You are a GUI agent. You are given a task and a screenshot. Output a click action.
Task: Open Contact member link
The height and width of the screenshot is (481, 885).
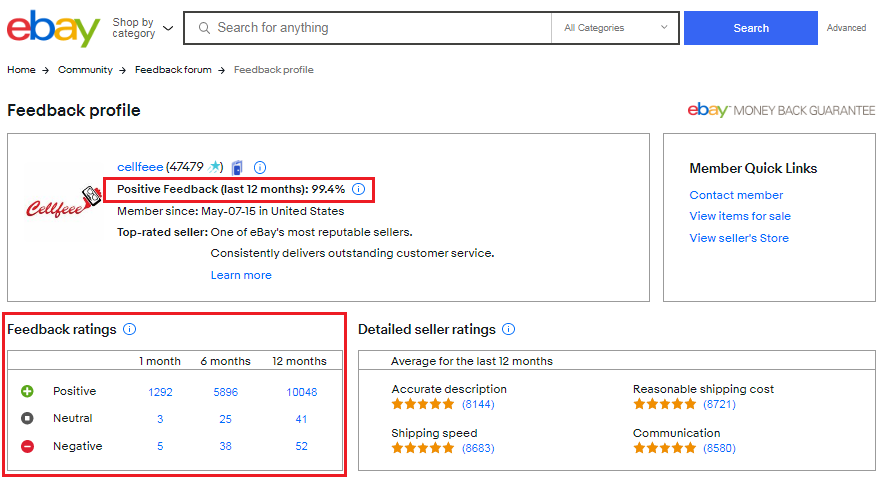(x=736, y=195)
